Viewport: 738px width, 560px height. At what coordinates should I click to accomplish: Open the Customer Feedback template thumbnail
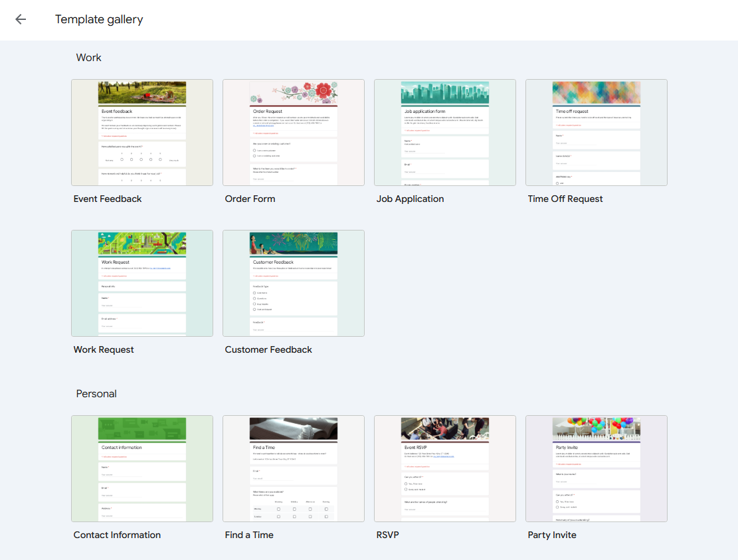294,283
